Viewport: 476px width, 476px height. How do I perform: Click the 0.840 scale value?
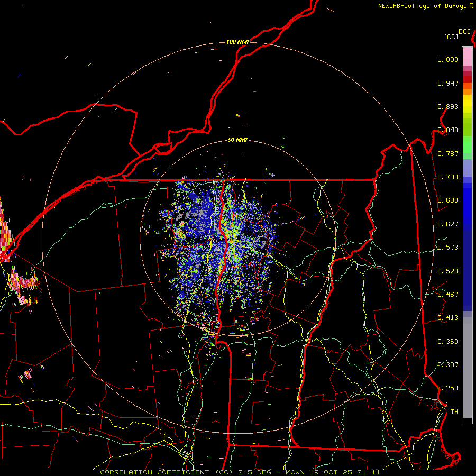tap(448, 130)
